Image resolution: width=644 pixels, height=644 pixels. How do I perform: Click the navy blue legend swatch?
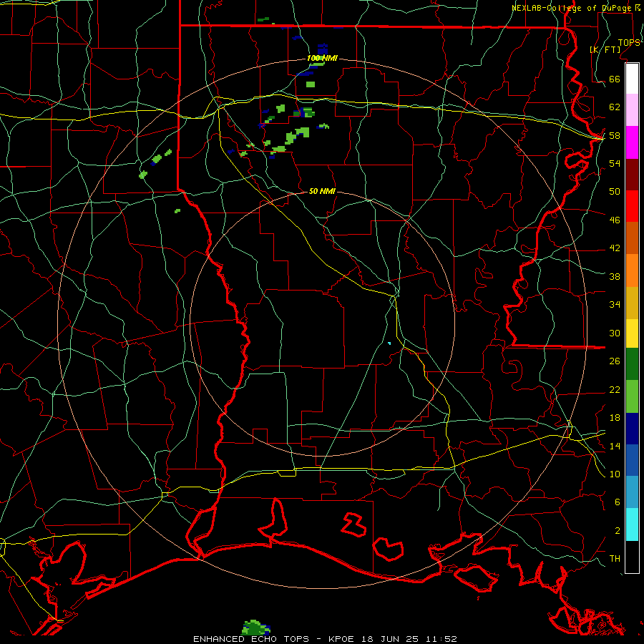pos(632,429)
